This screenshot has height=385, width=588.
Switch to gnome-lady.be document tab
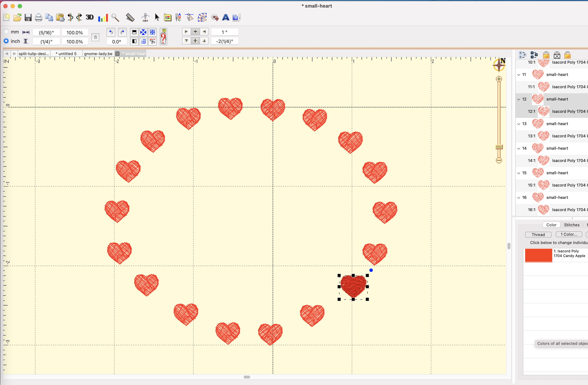pos(98,54)
